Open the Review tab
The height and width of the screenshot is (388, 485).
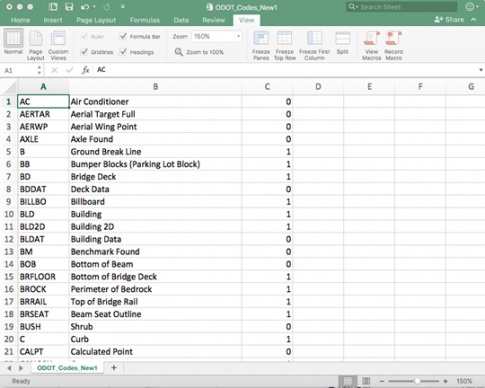pos(214,20)
